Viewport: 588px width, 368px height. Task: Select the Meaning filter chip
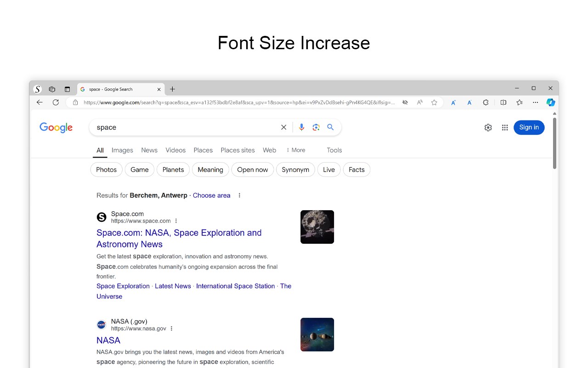click(x=210, y=170)
